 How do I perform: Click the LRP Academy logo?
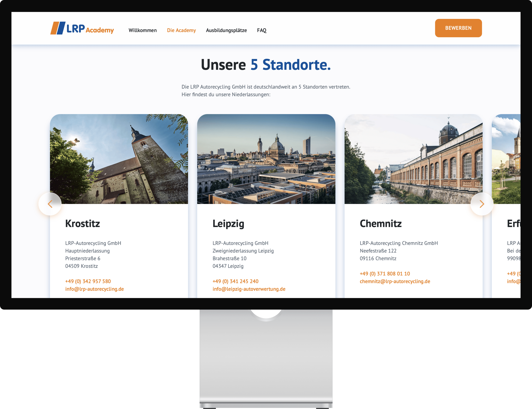82,28
